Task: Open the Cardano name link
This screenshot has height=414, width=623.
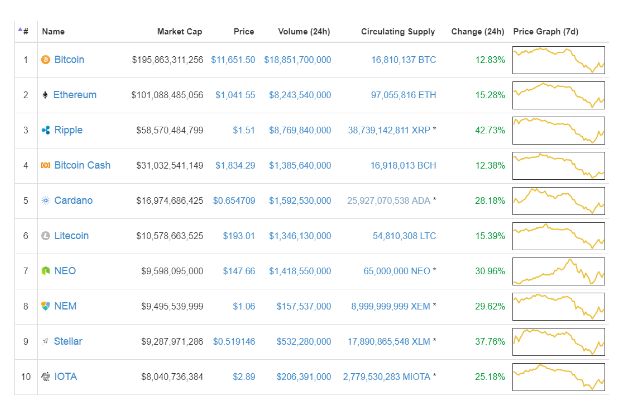Action: pyautogui.click(x=73, y=200)
